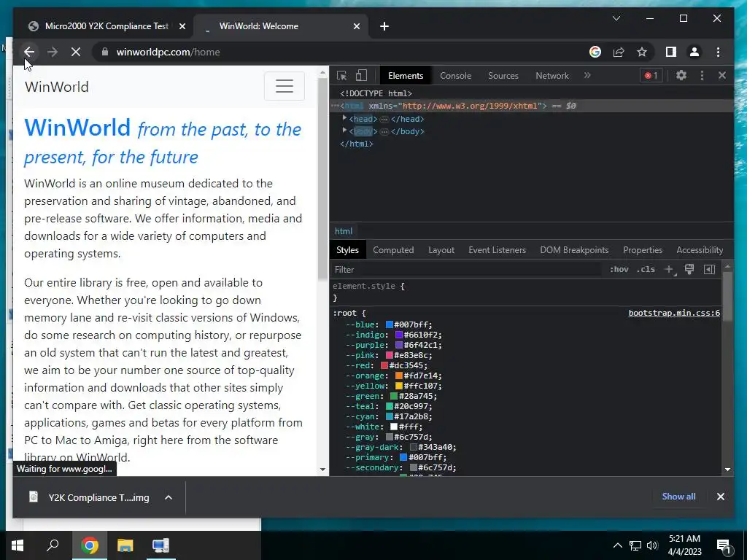Open the Accessibility pane
747x560 pixels.
700,250
